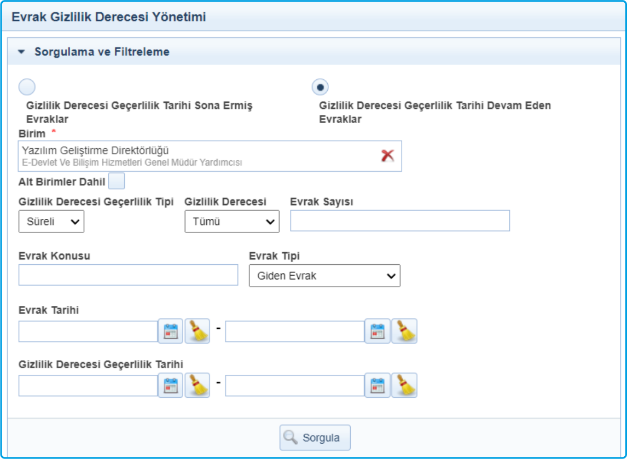
Task: Click the Evrak Konusu text field
Action: point(127,276)
